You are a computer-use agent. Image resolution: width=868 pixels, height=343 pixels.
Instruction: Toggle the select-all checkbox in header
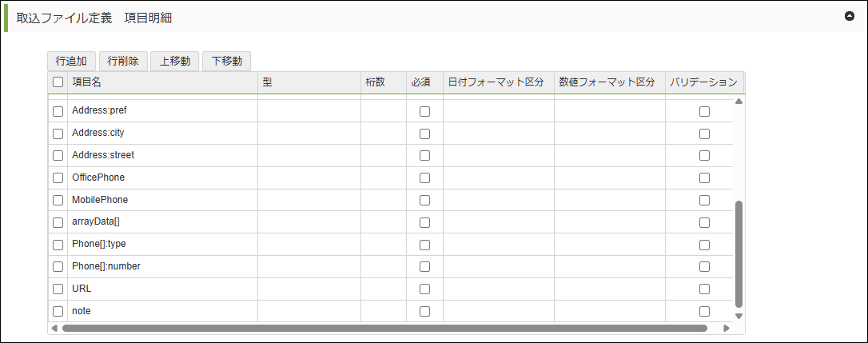click(58, 82)
